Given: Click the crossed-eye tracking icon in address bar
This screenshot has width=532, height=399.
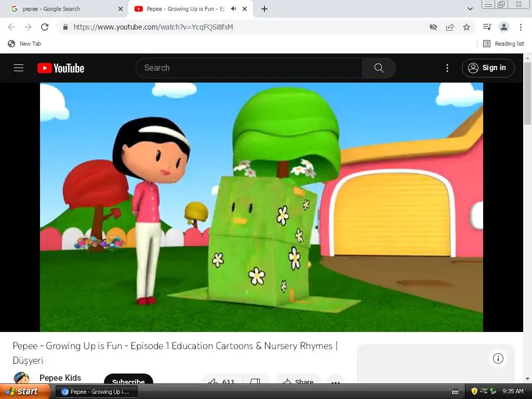Looking at the screenshot, I should click(433, 27).
